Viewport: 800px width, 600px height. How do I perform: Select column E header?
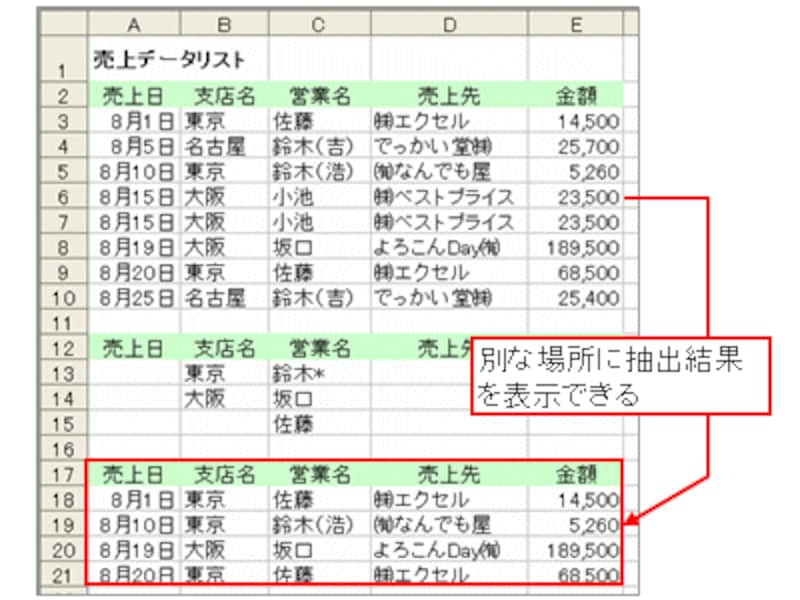576,23
